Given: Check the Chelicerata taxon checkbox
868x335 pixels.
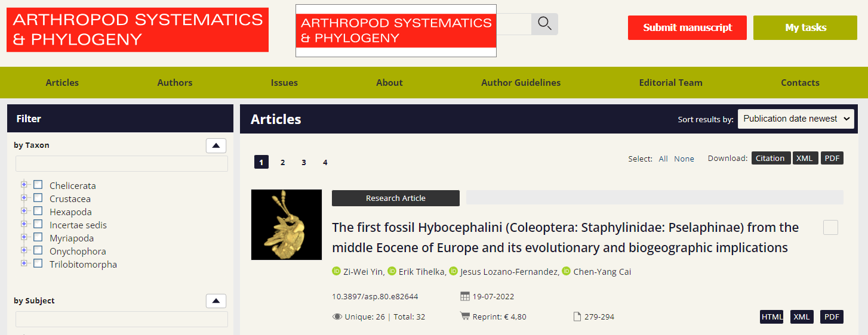Looking at the screenshot, I should [x=38, y=185].
